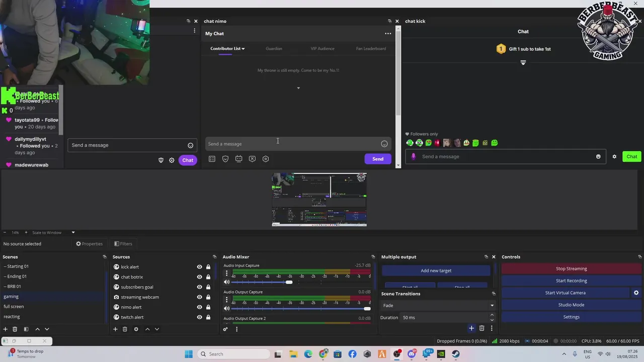Mute the Audio Output Capture speaker icon
This screenshot has width=644, height=362.
click(226, 308)
